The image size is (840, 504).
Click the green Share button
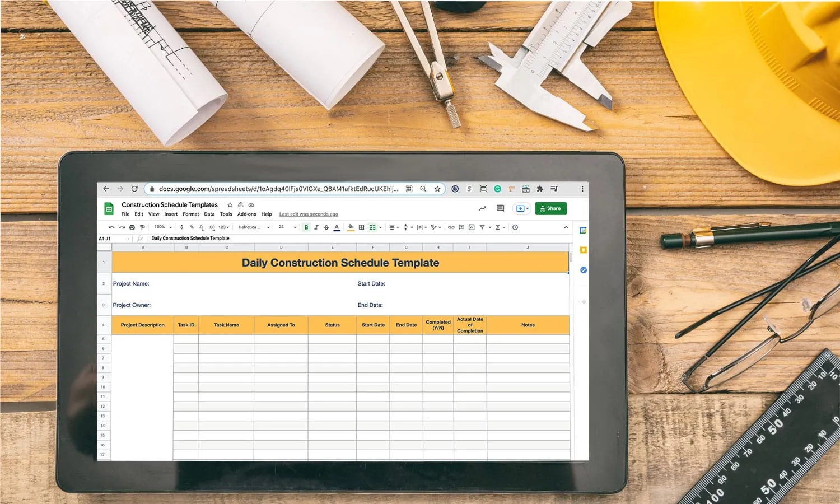pos(550,208)
